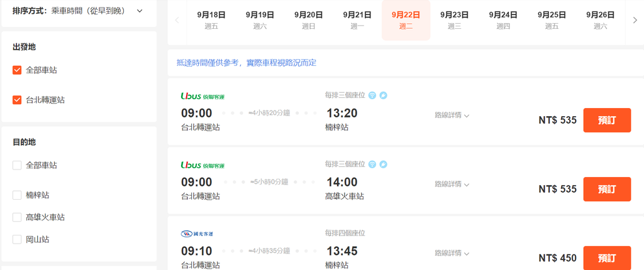The height and width of the screenshot is (270, 644).
Task: Click the 國光客運 logo on the 09:10 trip
Action: click(197, 234)
